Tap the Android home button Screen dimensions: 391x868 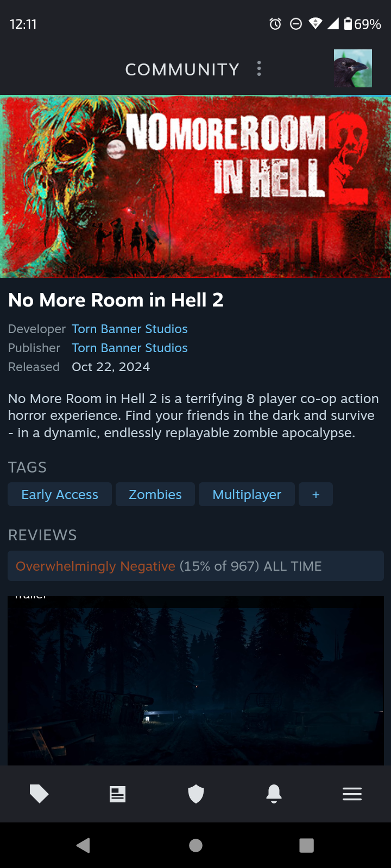(195, 845)
